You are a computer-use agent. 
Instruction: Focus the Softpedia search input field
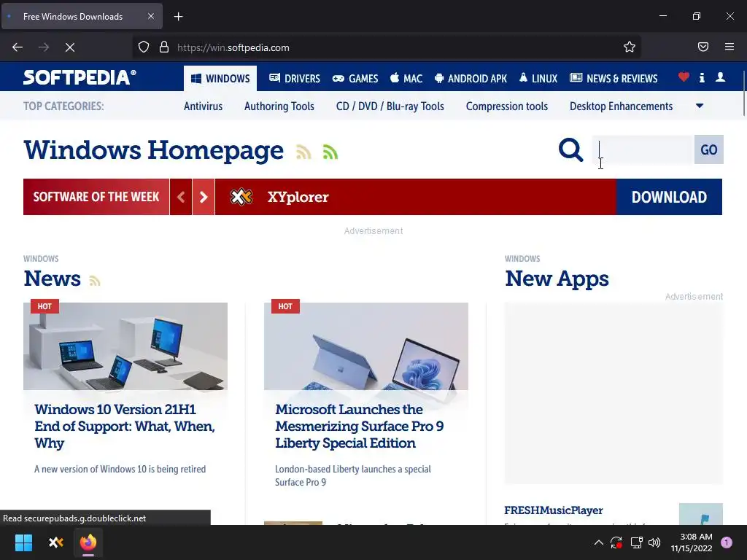point(643,149)
